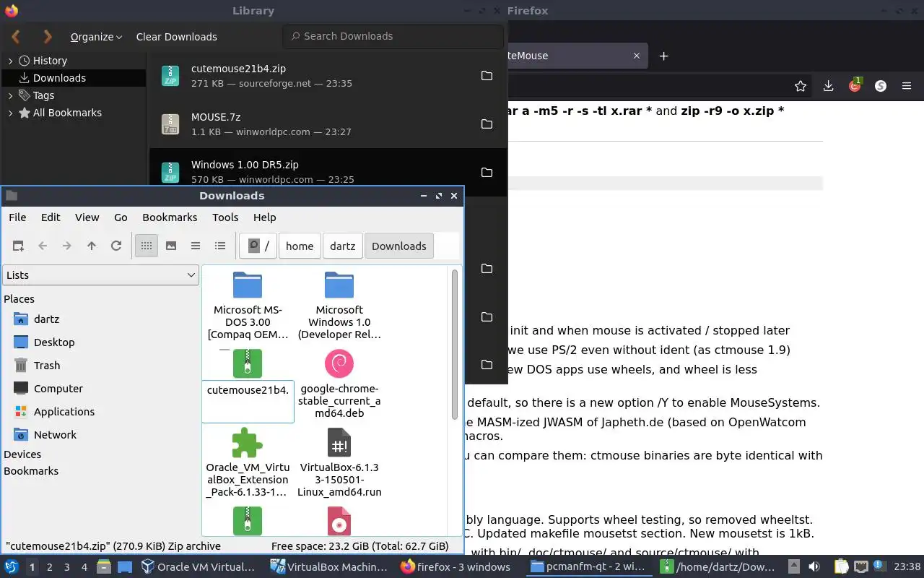Screen dimensions: 924x578
Task: Switch to workspace 2 in the taskbar
Action: click(50, 567)
